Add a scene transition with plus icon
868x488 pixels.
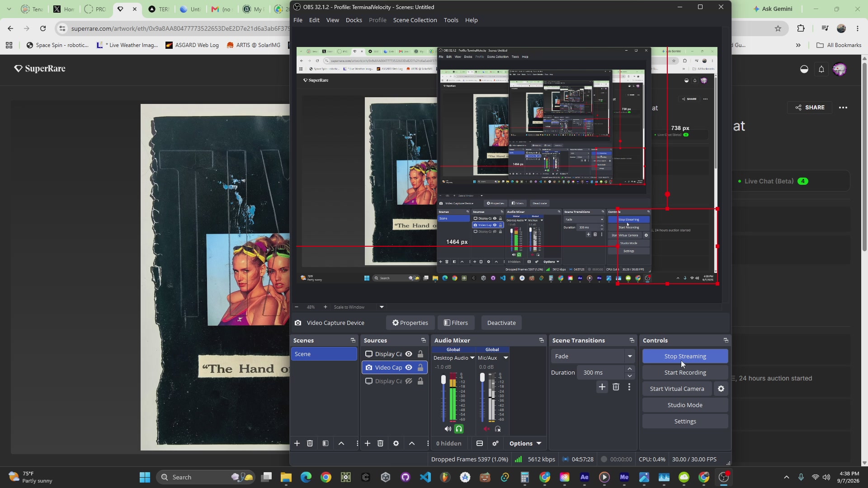(x=602, y=387)
